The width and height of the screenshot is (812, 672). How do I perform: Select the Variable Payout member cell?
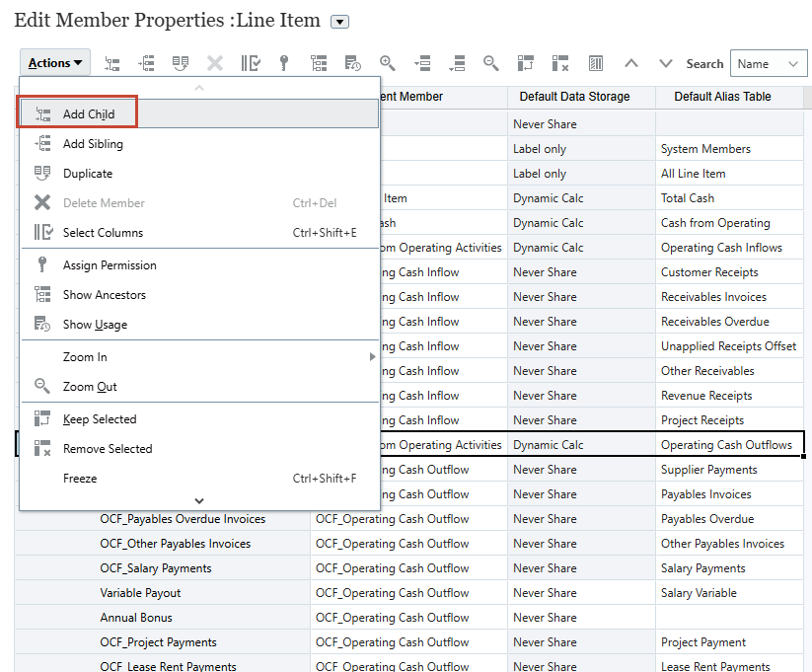pyautogui.click(x=163, y=593)
